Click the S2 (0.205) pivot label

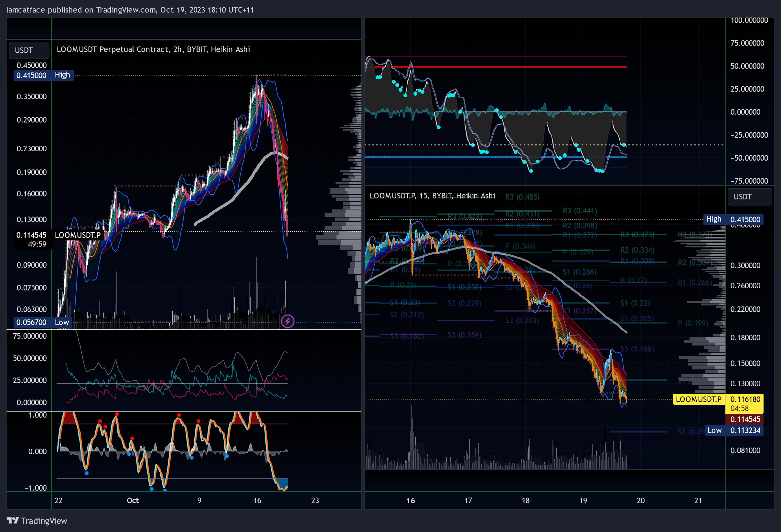(x=637, y=319)
